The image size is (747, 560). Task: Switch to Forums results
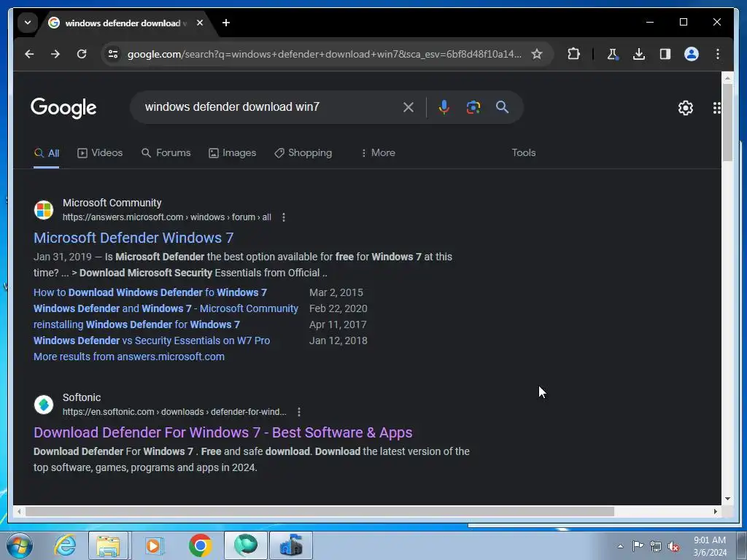[166, 153]
